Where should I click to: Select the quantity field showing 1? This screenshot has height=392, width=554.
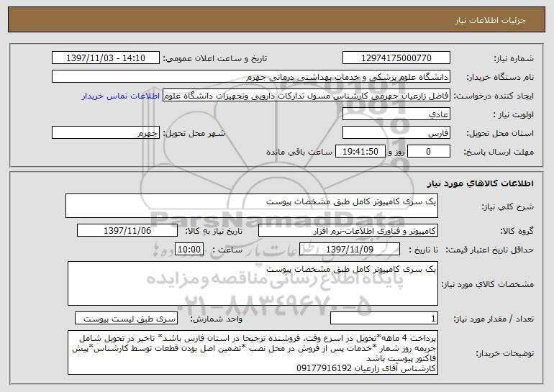pos(384,319)
